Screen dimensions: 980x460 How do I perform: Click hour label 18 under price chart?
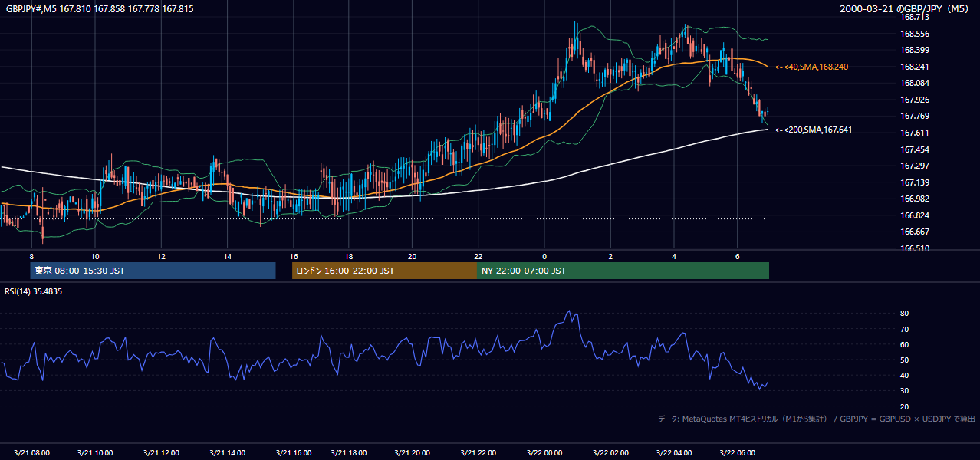(349, 256)
